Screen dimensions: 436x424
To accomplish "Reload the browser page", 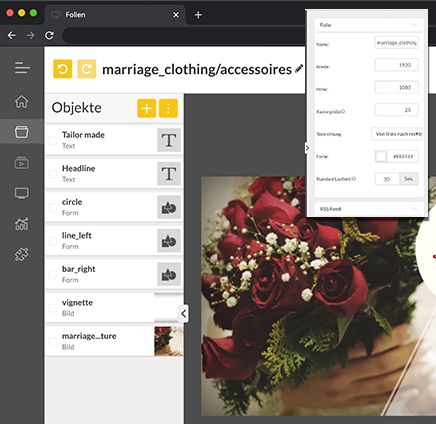I will (x=49, y=35).
